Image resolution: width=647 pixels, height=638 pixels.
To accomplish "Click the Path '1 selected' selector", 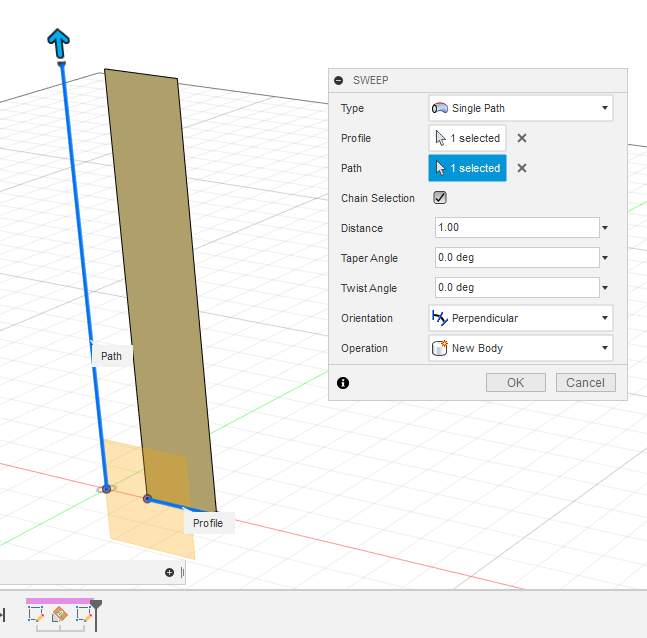I will [468, 168].
